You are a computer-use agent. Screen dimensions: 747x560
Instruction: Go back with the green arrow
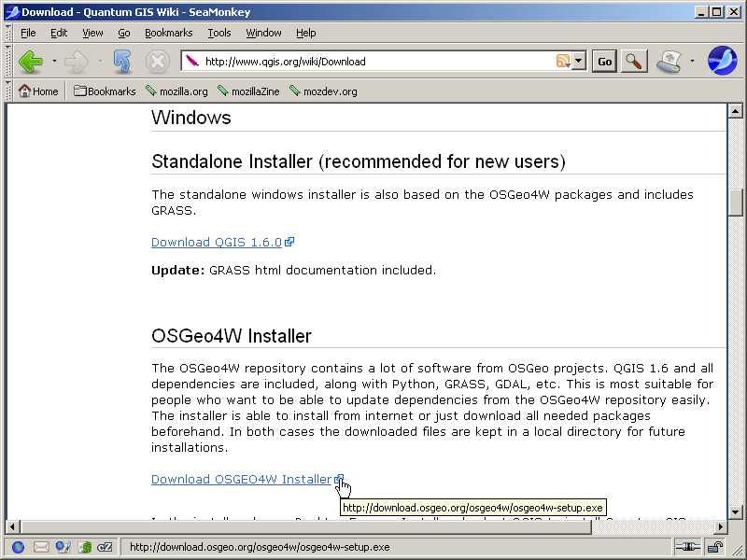tap(31, 62)
